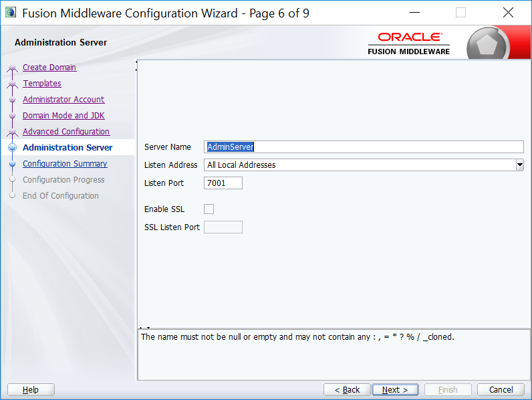Navigate to Domain Mode and JDK
The width and height of the screenshot is (532, 400).
[63, 116]
